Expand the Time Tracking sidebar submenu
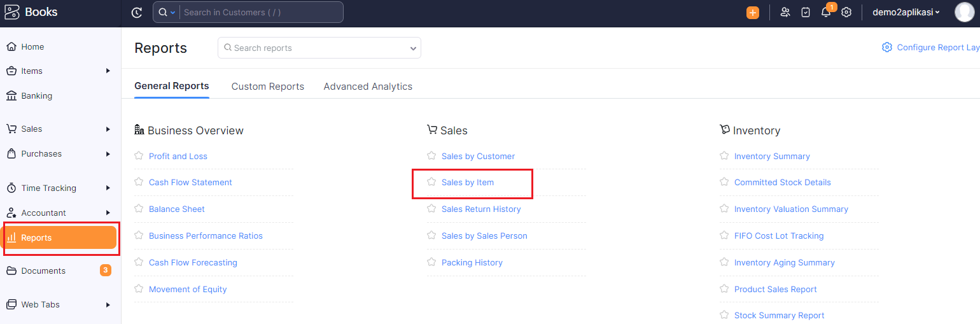 point(108,188)
